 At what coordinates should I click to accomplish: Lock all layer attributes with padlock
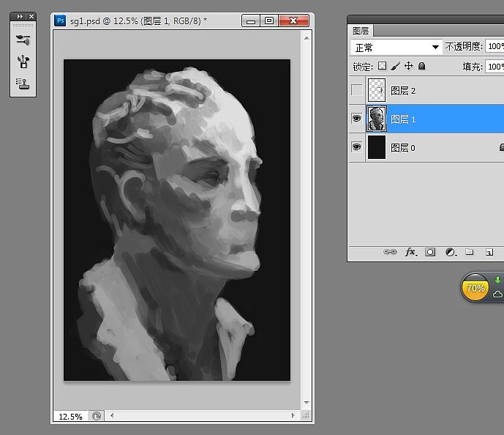(x=422, y=66)
